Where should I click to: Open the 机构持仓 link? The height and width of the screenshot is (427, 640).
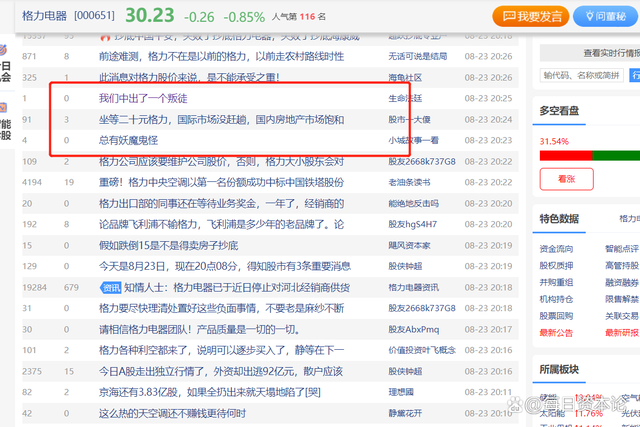(556, 299)
